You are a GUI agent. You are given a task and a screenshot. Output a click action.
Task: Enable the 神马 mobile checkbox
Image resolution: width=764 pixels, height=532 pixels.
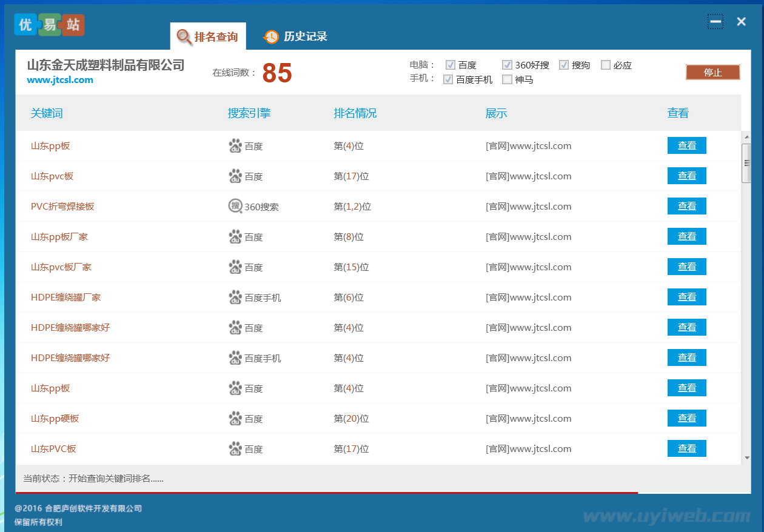pyautogui.click(x=507, y=79)
